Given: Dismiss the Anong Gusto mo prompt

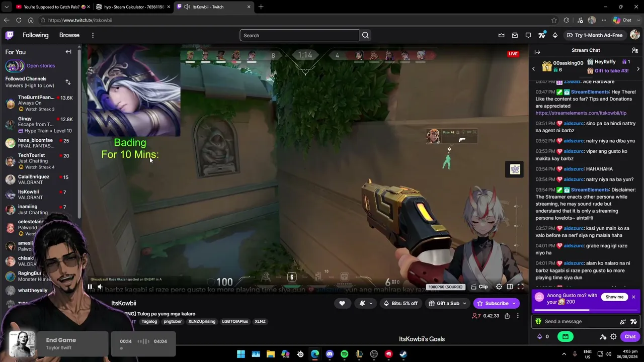Looking at the screenshot, I should 633,297.
